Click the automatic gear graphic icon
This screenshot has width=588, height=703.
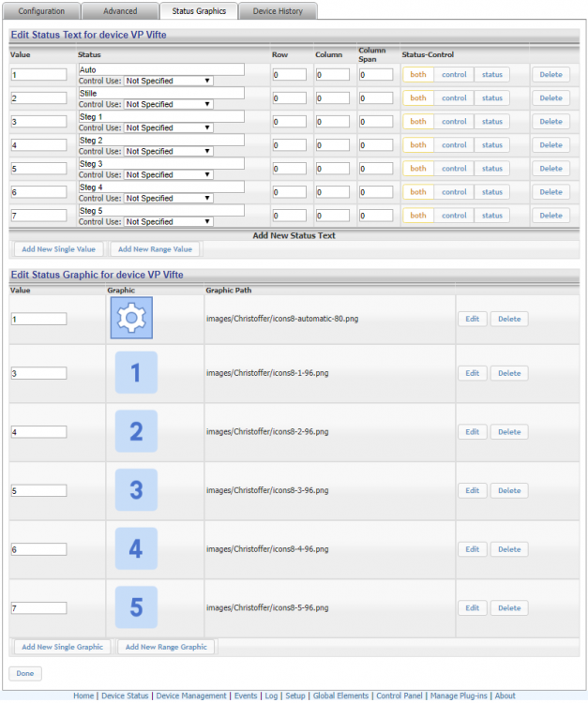coord(131,319)
